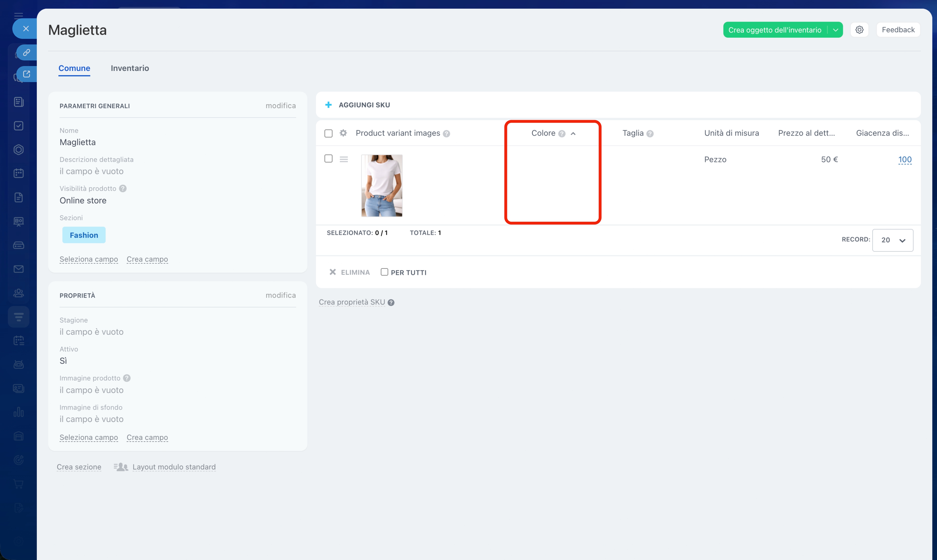The height and width of the screenshot is (560, 937).
Task: Open the t-shirt variant image thumbnail
Action: tap(381, 185)
